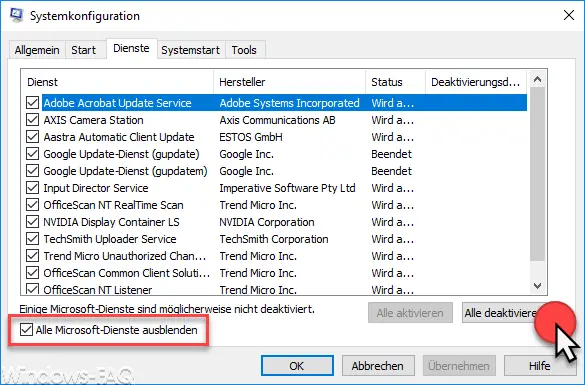The width and height of the screenshot is (585, 385).
Task: Sort by the Hersteller column header
Action: point(290,82)
